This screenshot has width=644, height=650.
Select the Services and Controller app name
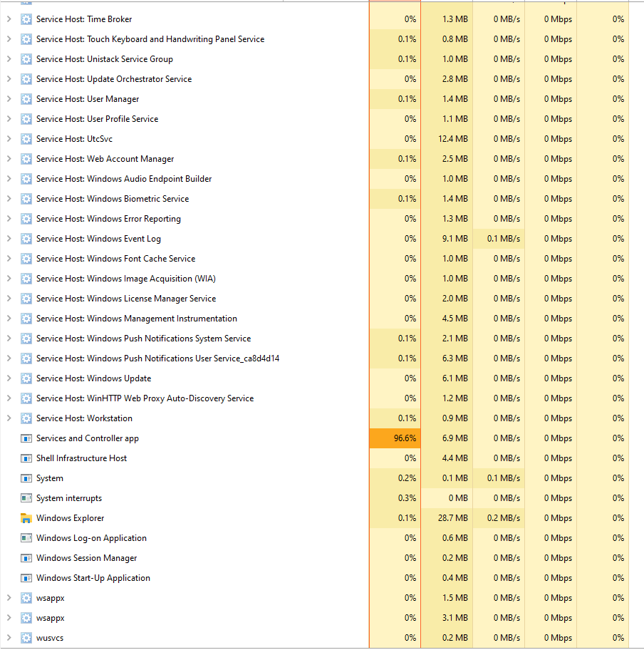click(x=88, y=438)
